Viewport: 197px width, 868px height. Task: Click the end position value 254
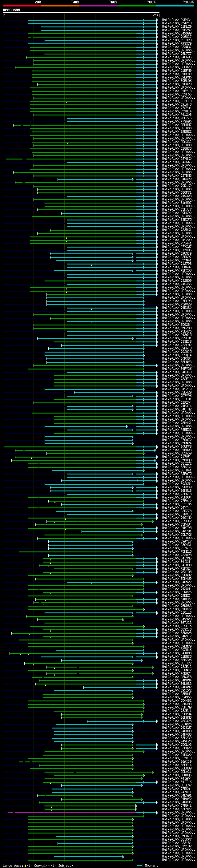155,15
